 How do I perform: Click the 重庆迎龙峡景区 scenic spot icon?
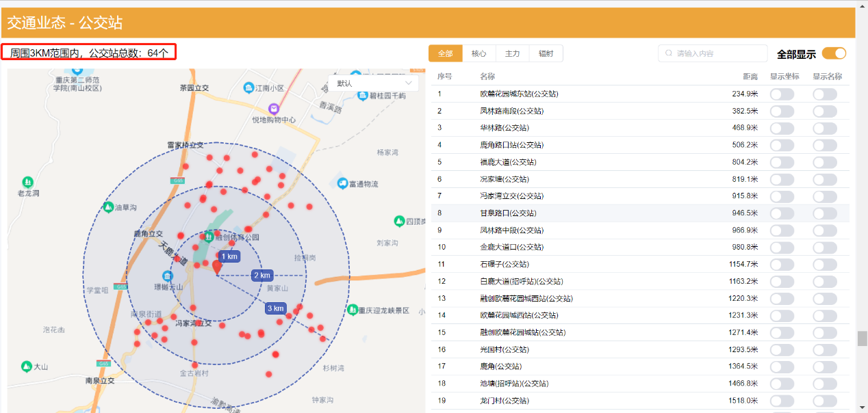click(353, 310)
